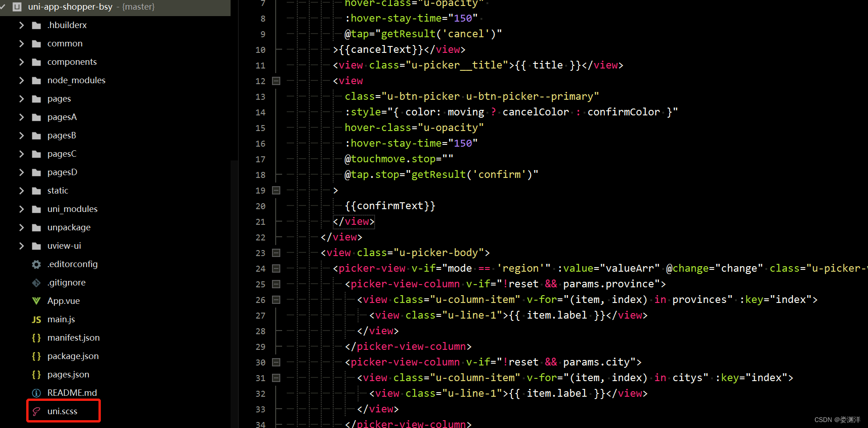Open the main.js file
This screenshot has height=428, width=868.
click(x=61, y=320)
